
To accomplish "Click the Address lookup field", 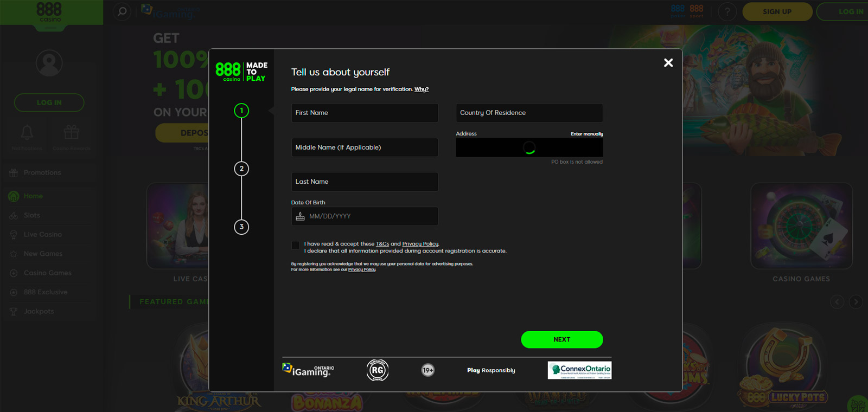I will click(529, 147).
